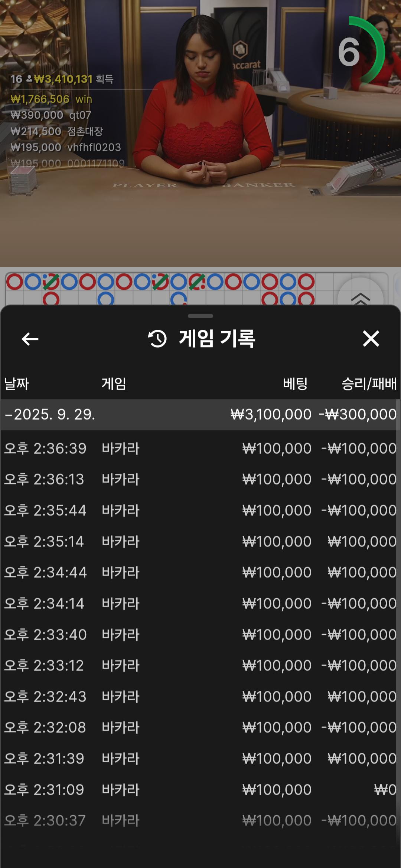Screen dimensions: 401x868
Task: Select the 오후 2:31:09 row with ₩0
Action: coord(200,789)
